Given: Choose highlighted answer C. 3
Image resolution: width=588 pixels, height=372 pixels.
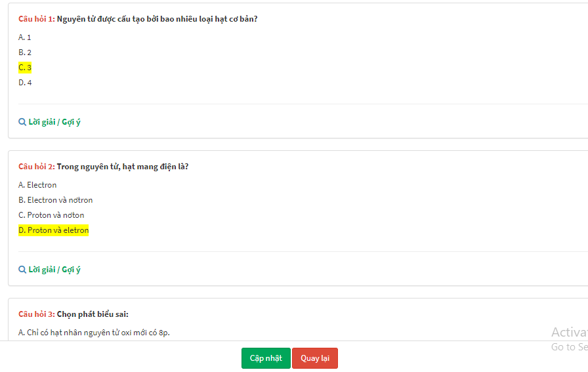Looking at the screenshot, I should pyautogui.click(x=25, y=68).
